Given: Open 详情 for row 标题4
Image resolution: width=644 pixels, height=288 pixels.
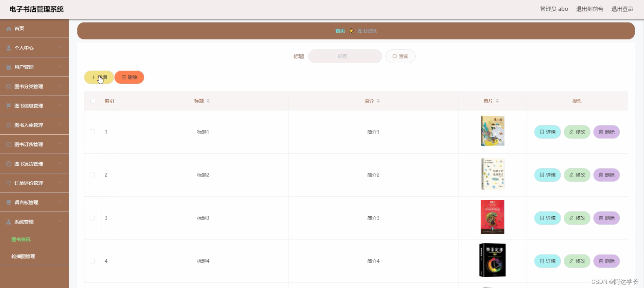Looking at the screenshot, I should coord(547,261).
